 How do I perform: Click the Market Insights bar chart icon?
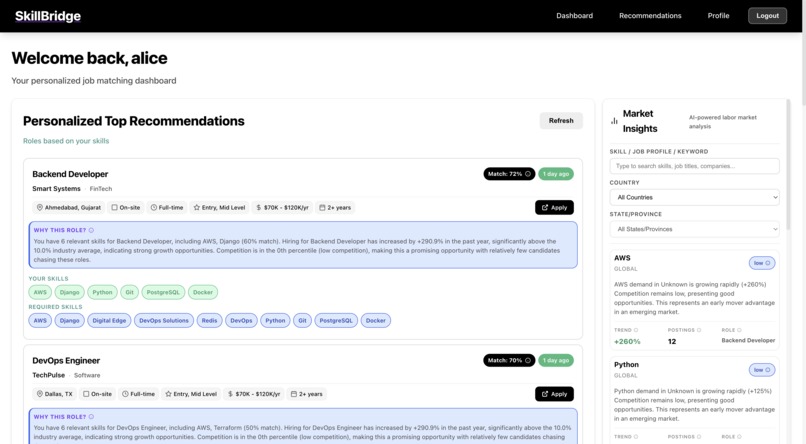[x=614, y=121]
